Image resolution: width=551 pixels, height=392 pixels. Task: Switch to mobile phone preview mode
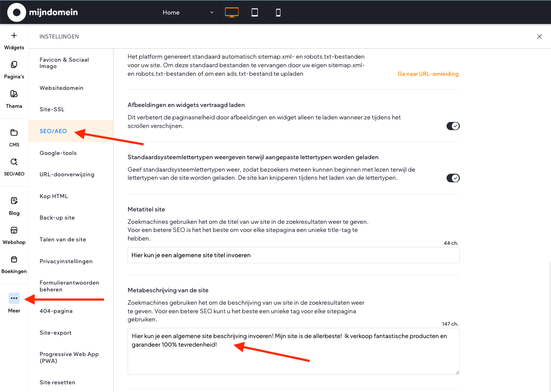pos(278,12)
